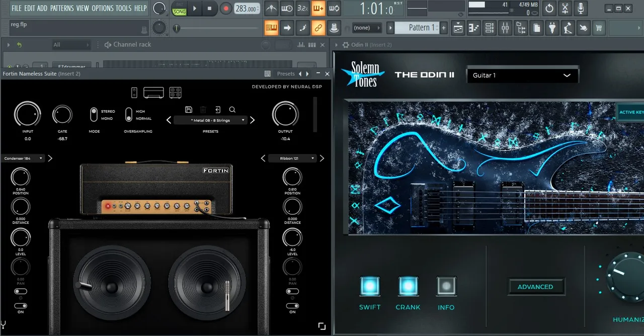644x336 pixels.
Task: Open the PATTERNS menu
Action: point(62,8)
